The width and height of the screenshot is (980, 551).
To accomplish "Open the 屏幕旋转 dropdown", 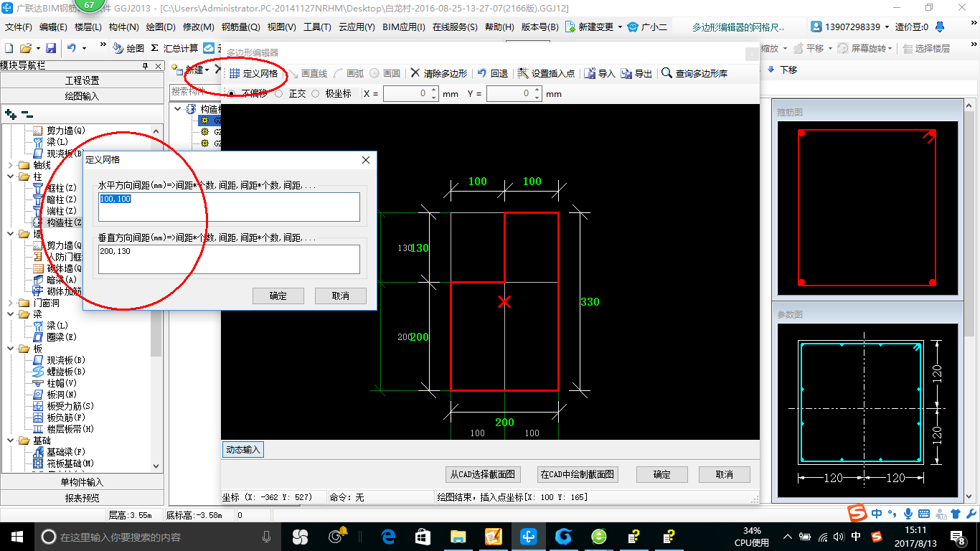I will coord(890,49).
